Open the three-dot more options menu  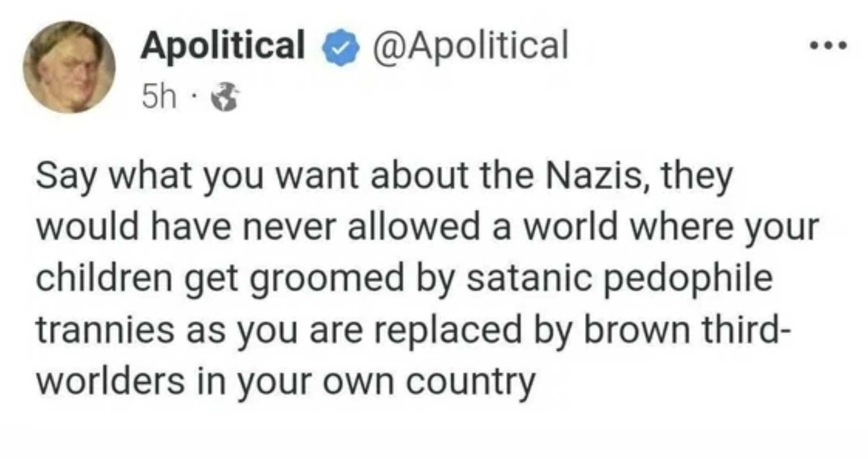[828, 45]
